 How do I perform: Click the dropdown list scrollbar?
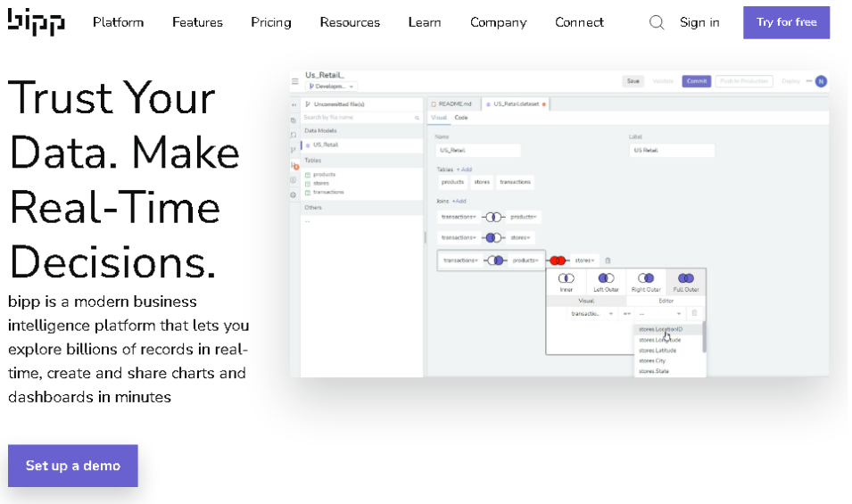(x=704, y=337)
